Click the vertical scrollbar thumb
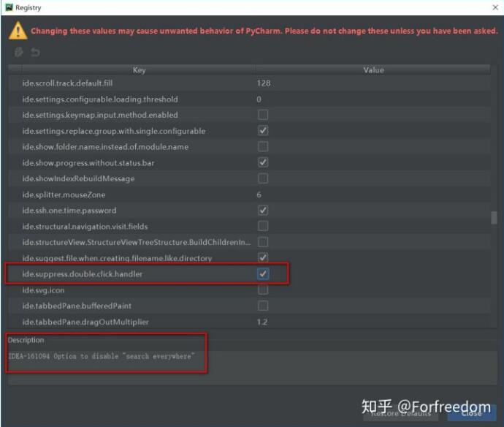 click(494, 218)
